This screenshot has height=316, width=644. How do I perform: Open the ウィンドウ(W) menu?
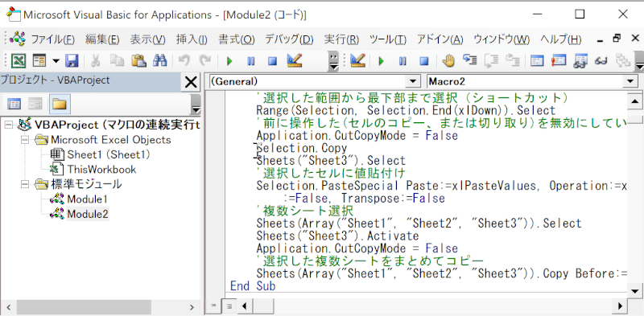(502, 39)
